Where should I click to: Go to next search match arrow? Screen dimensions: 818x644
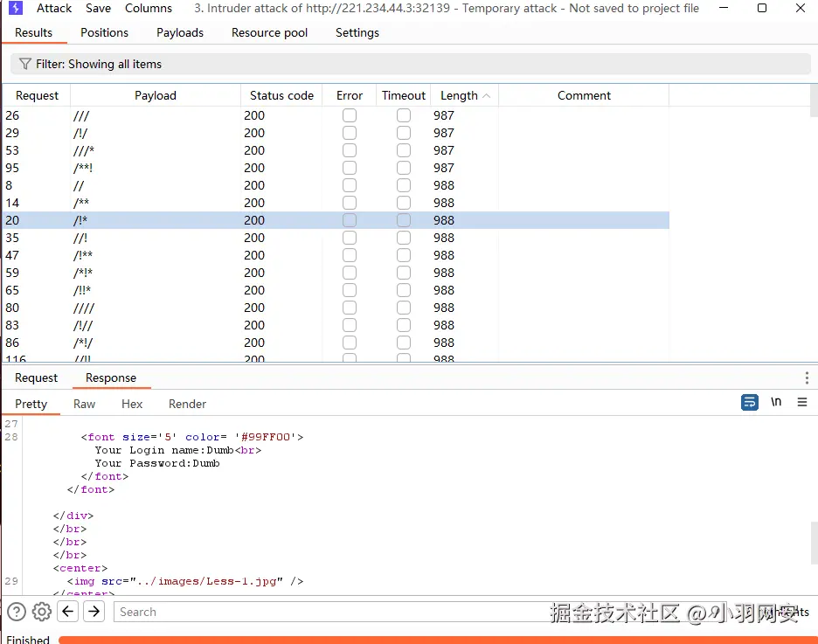pos(94,611)
